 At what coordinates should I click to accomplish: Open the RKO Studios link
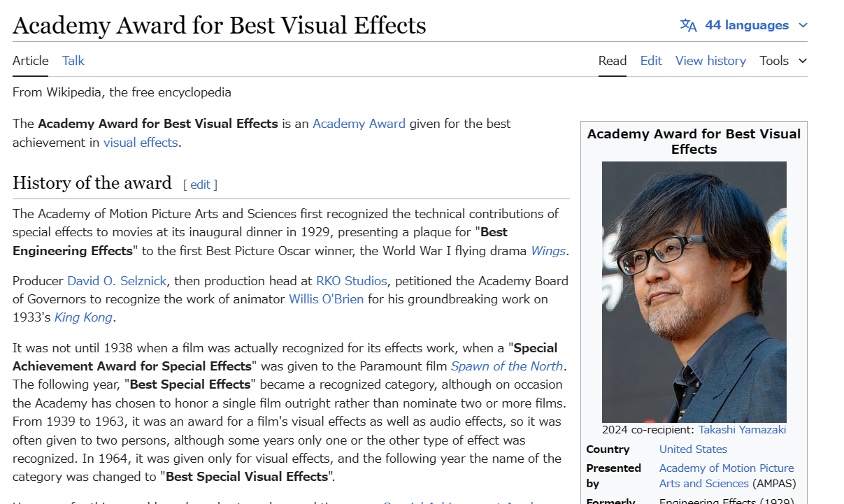(351, 281)
